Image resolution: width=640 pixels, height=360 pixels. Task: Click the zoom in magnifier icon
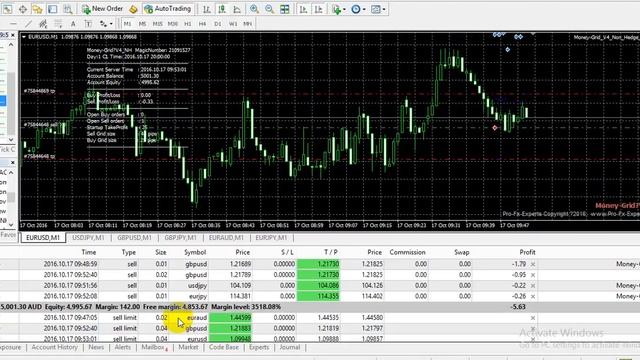(x=254, y=9)
